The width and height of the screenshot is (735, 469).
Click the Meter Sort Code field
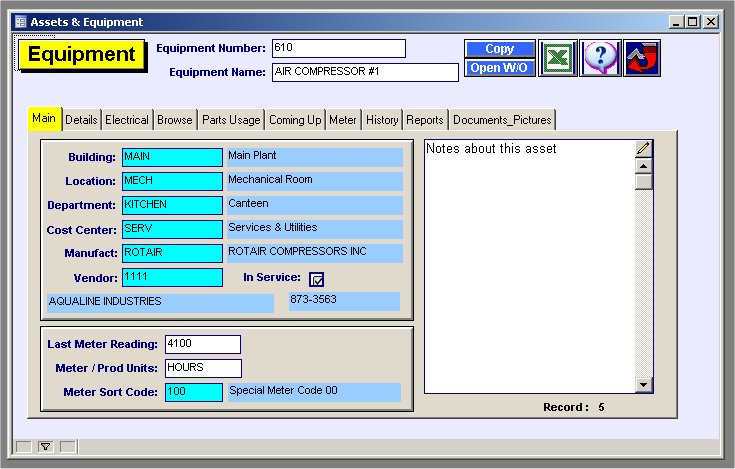click(194, 392)
